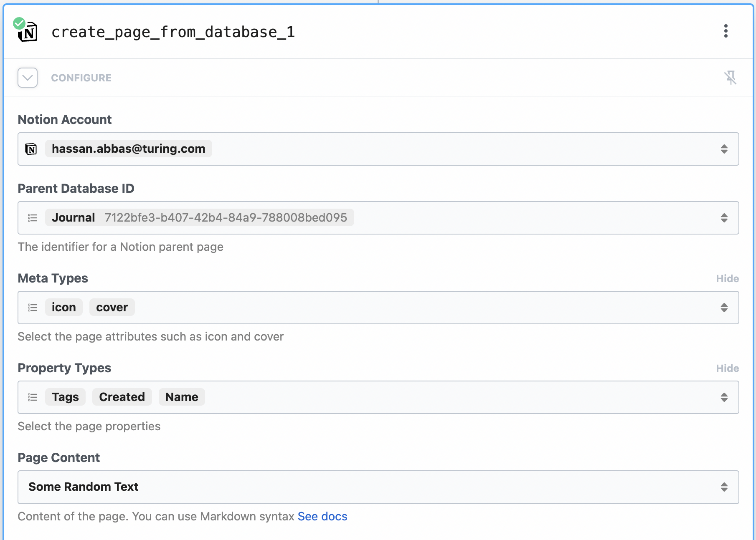Open the Notion Account dropdown arrows
756x540 pixels.
tap(724, 149)
